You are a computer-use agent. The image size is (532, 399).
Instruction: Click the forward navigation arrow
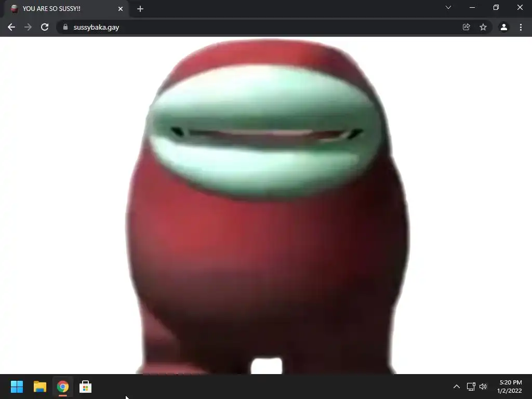tap(28, 27)
